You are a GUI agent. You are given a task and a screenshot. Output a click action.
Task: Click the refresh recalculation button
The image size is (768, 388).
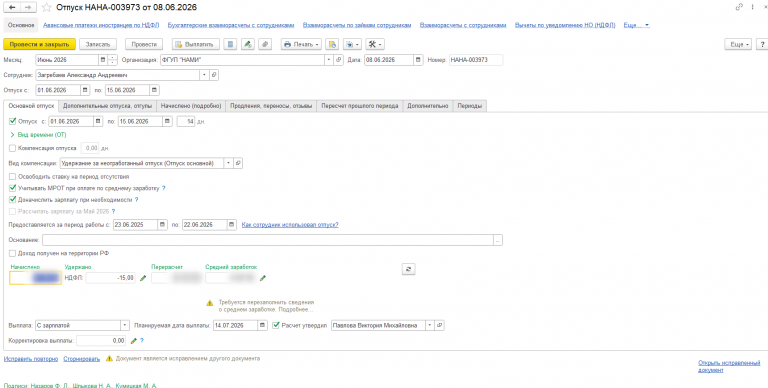coord(408,268)
